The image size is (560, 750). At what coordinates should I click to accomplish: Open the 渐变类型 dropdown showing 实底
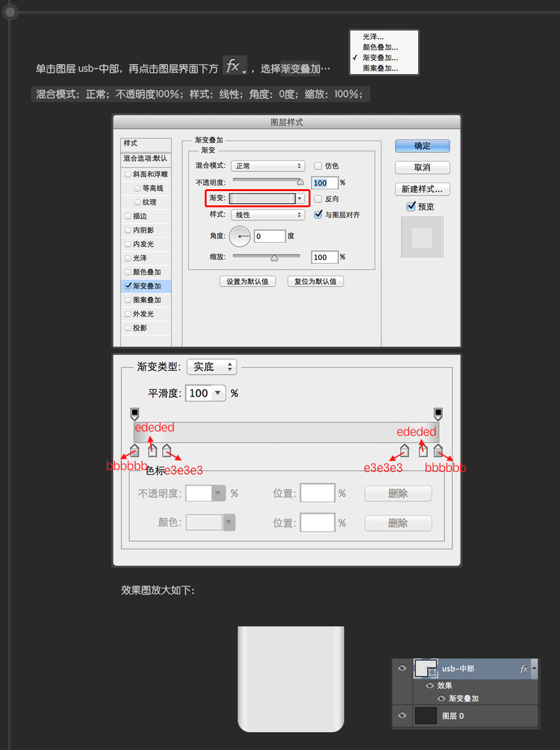pos(212,367)
